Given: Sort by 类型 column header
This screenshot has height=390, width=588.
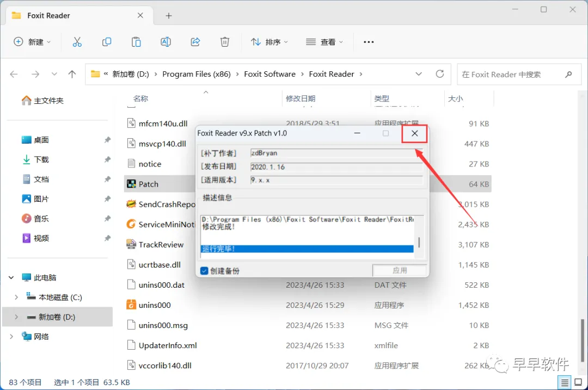Looking at the screenshot, I should click(382, 98).
